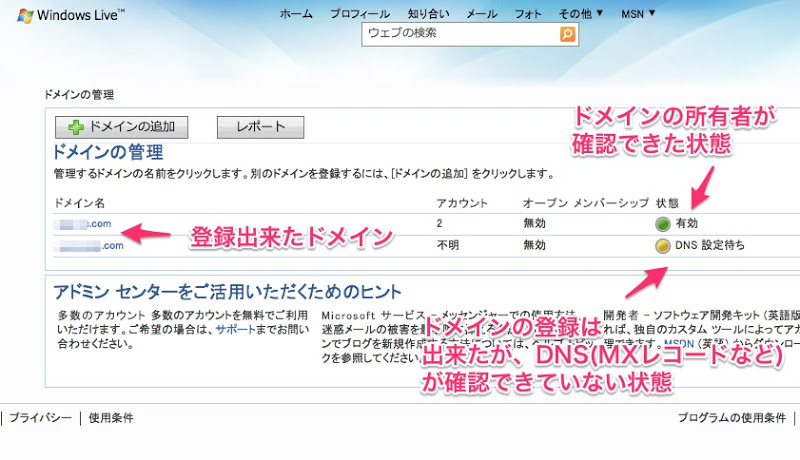Click 無効 in the first domain row
The image size is (800, 460).
click(534, 223)
